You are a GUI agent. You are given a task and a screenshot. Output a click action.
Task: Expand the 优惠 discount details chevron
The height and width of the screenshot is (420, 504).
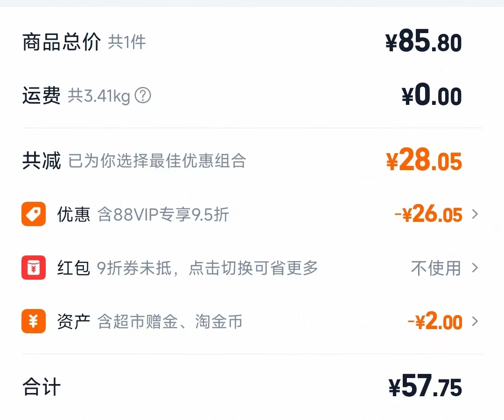[x=476, y=214]
